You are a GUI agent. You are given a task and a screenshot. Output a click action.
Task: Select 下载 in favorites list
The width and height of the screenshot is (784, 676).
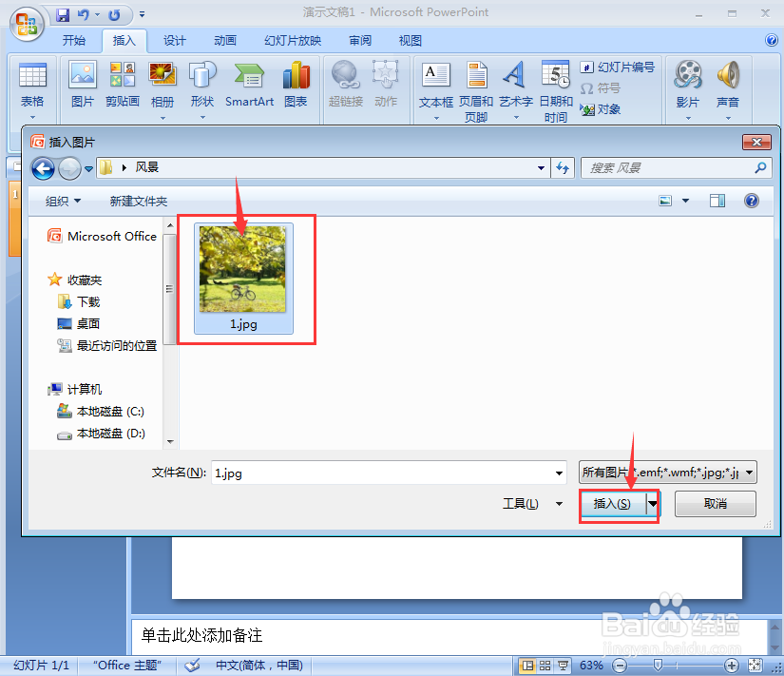(x=79, y=301)
